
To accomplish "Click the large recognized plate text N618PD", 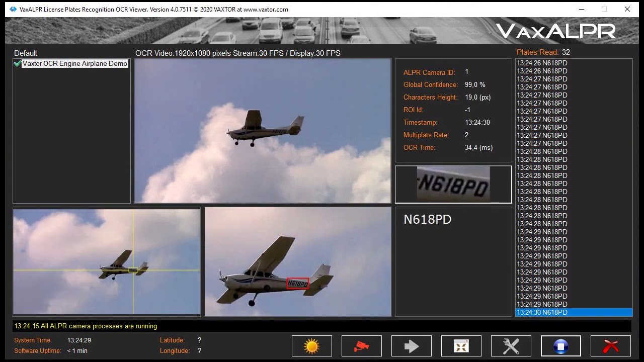I will pyautogui.click(x=428, y=220).
